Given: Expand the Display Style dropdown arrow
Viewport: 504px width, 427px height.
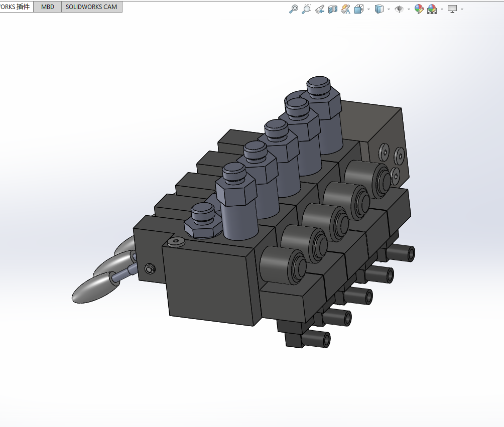Looking at the screenshot, I should pos(389,10).
